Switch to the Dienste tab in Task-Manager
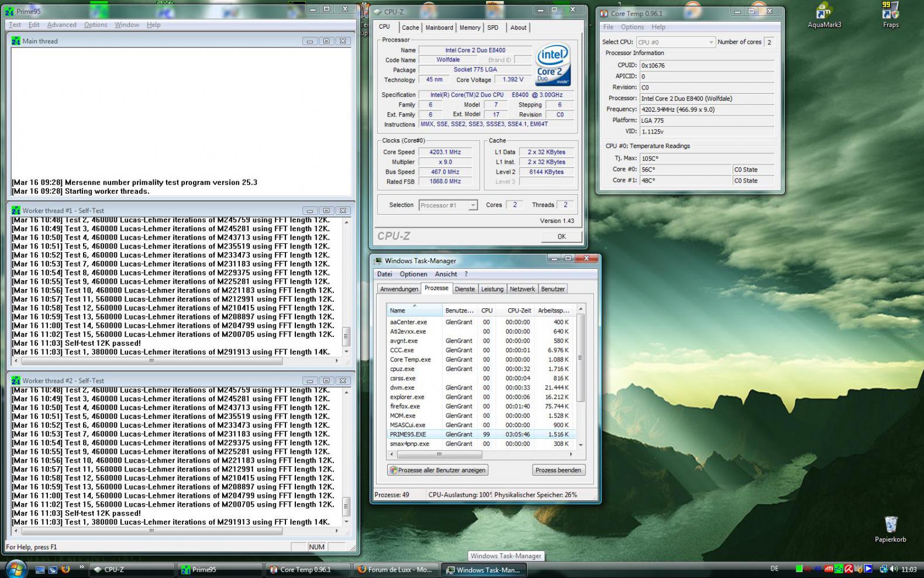 click(x=465, y=289)
